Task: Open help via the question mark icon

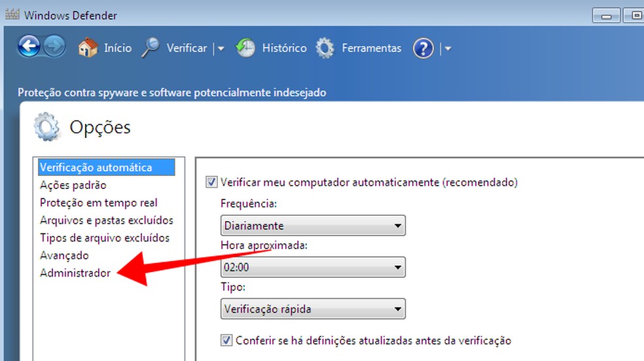Action: pos(423,48)
